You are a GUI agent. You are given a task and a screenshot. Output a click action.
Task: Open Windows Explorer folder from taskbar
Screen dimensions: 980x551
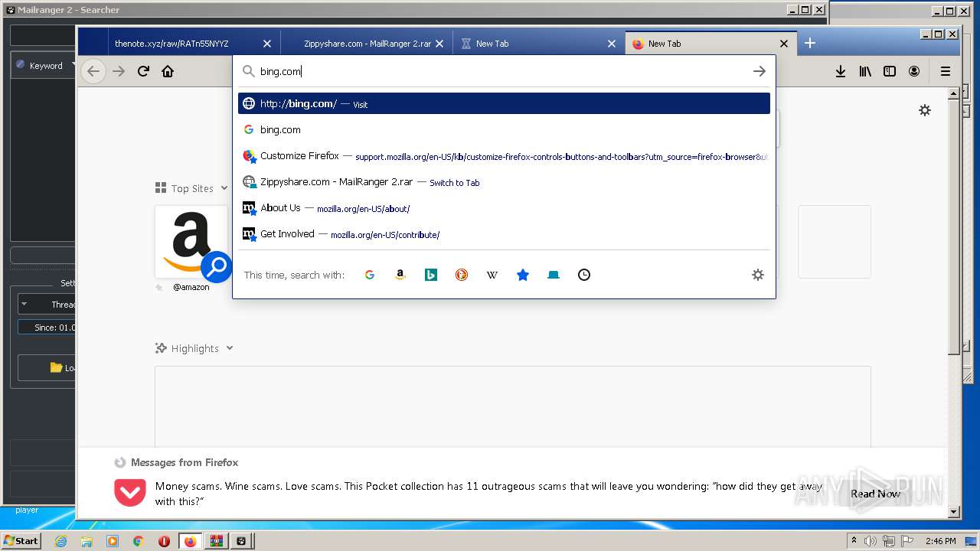[x=87, y=541]
